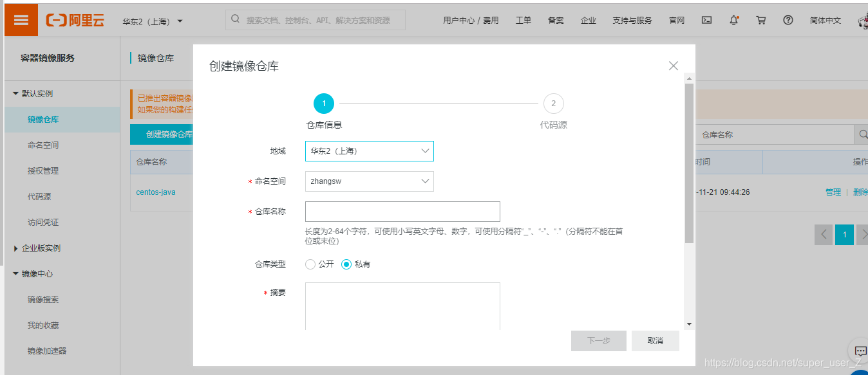Open the Cloud Shell terminal icon
Screen dimensions: 868x375
click(x=706, y=20)
